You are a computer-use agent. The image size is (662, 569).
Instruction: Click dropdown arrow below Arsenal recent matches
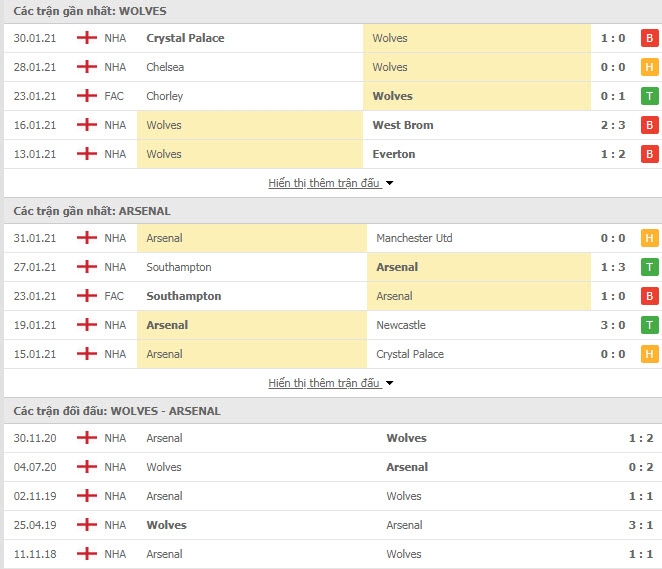coord(390,383)
